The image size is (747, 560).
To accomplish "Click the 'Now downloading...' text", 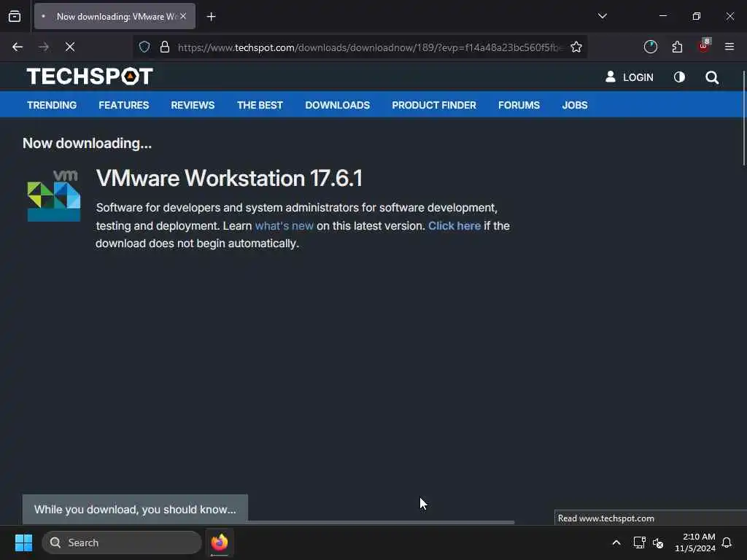I will [x=88, y=144].
